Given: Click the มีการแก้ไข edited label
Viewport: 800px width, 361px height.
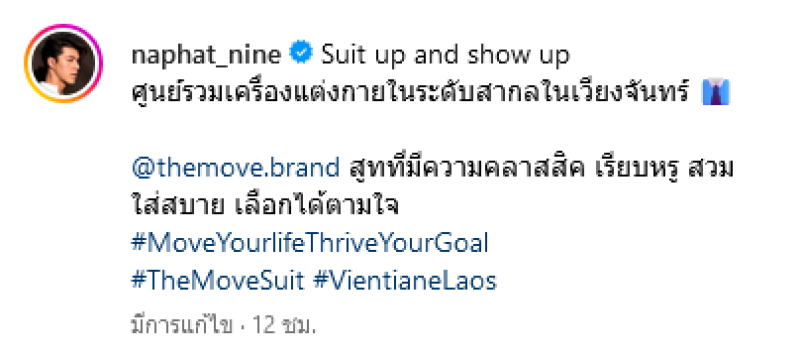Looking at the screenshot, I should pyautogui.click(x=182, y=325).
